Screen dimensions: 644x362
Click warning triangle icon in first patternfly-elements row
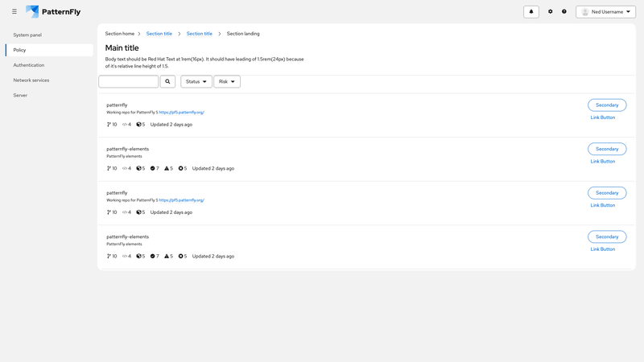167,168
